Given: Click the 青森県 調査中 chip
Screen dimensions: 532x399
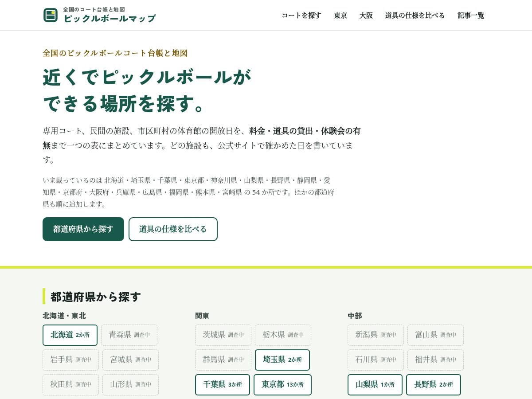Looking at the screenshot, I should click(129, 335).
